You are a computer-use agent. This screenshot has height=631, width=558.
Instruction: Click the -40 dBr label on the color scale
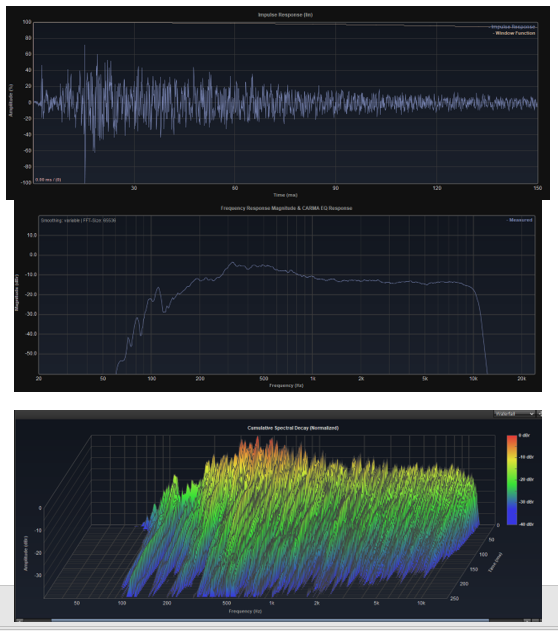pos(526,524)
